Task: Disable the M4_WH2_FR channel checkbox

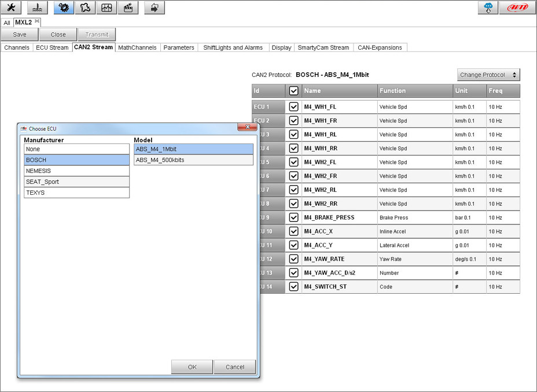Action: pyautogui.click(x=293, y=176)
